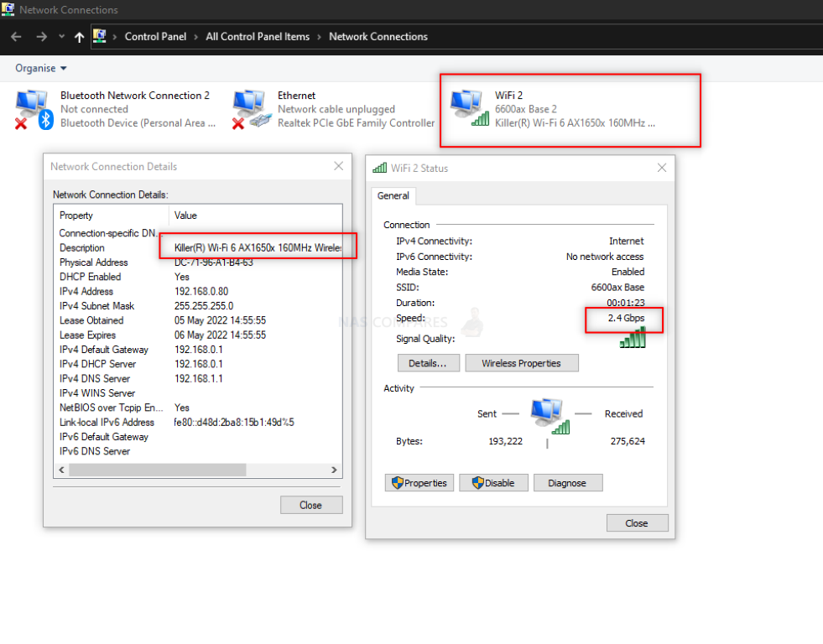This screenshot has width=823, height=644.
Task: Disable the WiFi 2 connection
Action: [493, 482]
